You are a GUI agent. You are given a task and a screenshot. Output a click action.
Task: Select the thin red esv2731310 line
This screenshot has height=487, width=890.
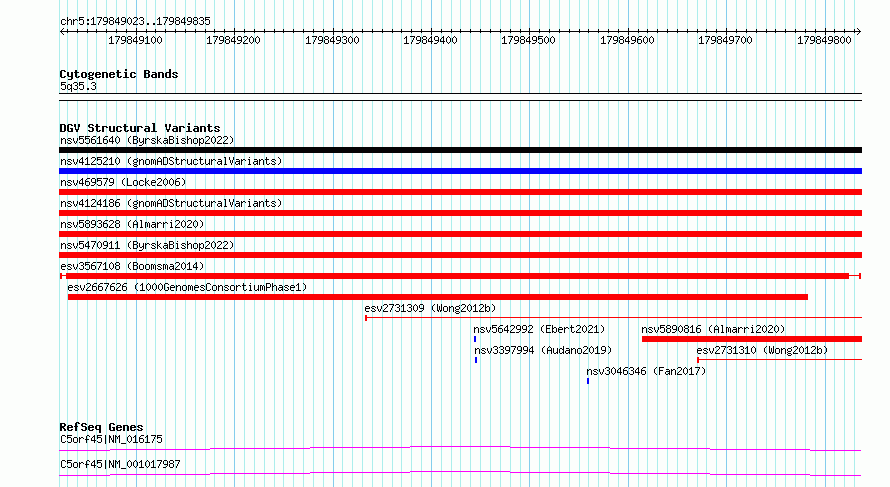pos(779,360)
